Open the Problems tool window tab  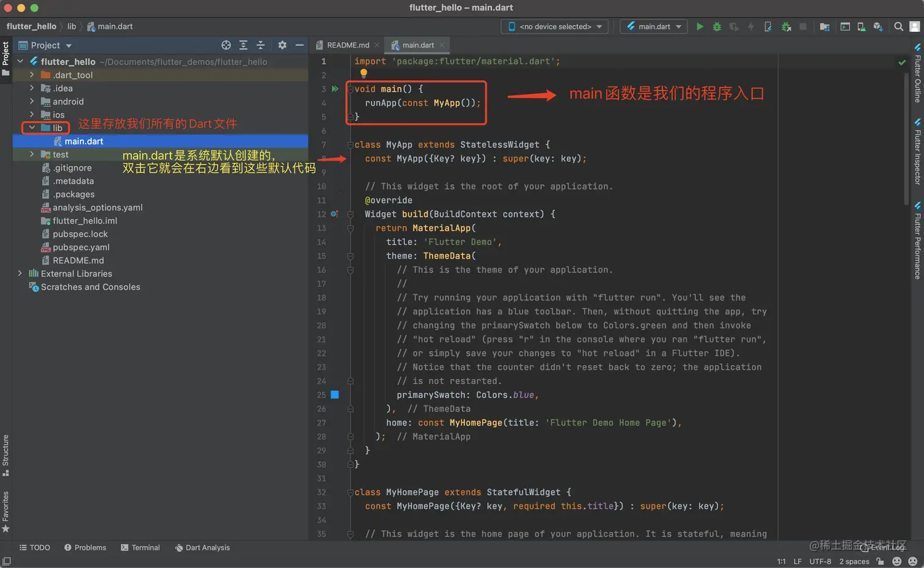(85, 548)
